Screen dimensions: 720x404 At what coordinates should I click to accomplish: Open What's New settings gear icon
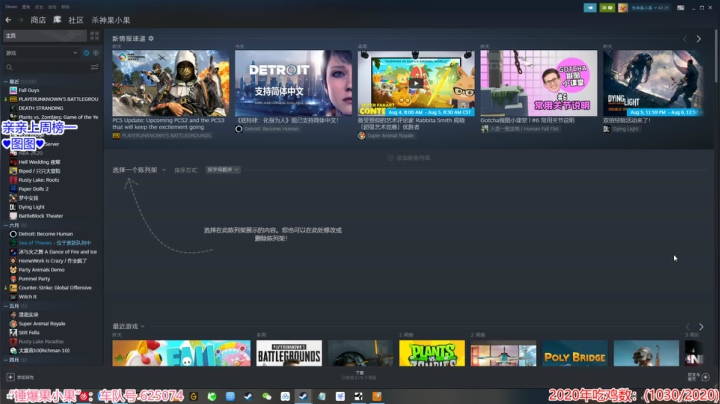(x=151, y=39)
